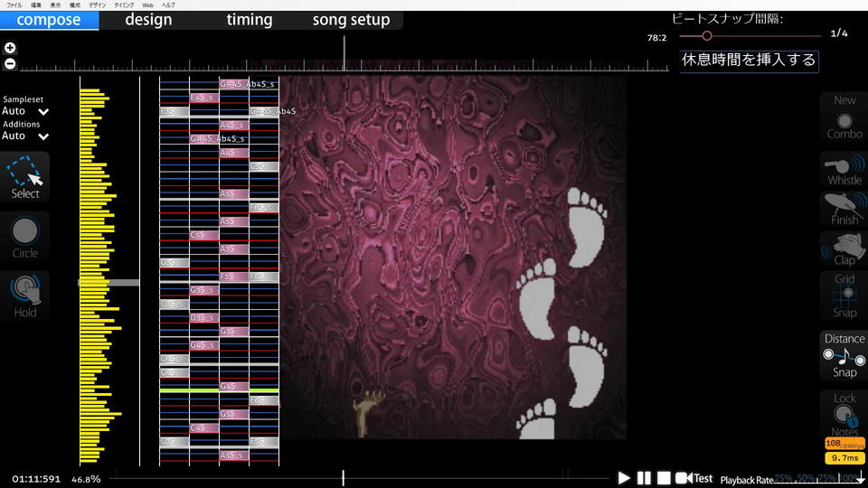Toggle Lock Notes
Screen dimensions: 868x488
(844, 415)
